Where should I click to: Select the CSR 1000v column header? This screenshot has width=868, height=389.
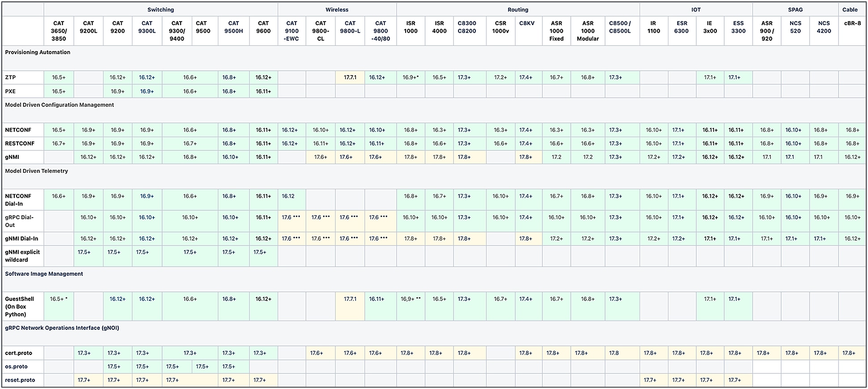click(500, 31)
